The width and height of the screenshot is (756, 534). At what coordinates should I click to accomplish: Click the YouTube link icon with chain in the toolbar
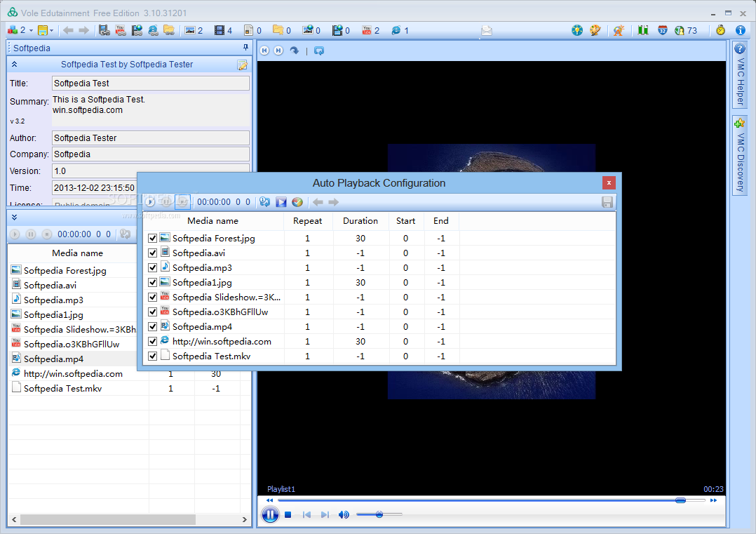coord(121,30)
